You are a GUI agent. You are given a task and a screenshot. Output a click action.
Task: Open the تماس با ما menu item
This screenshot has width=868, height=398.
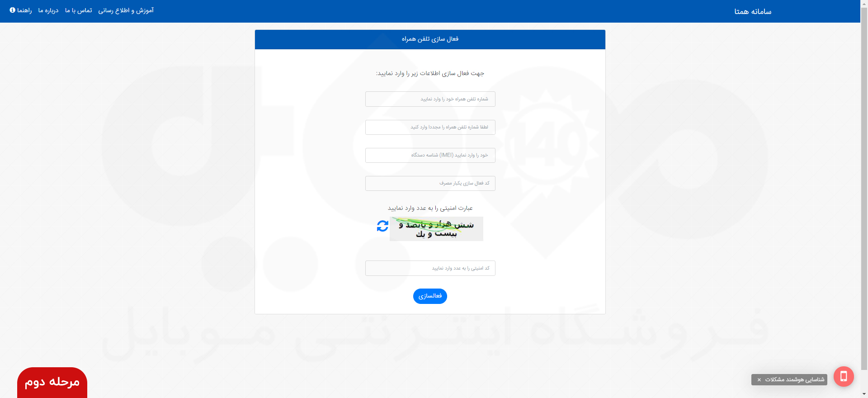click(79, 10)
